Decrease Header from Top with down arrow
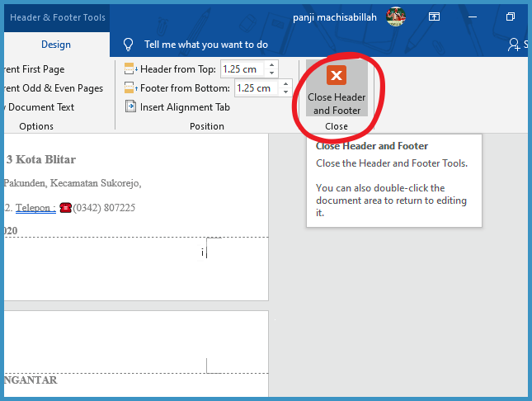 pos(271,73)
